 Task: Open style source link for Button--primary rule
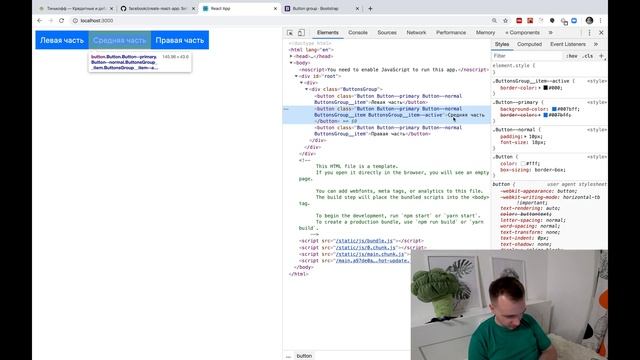597,102
